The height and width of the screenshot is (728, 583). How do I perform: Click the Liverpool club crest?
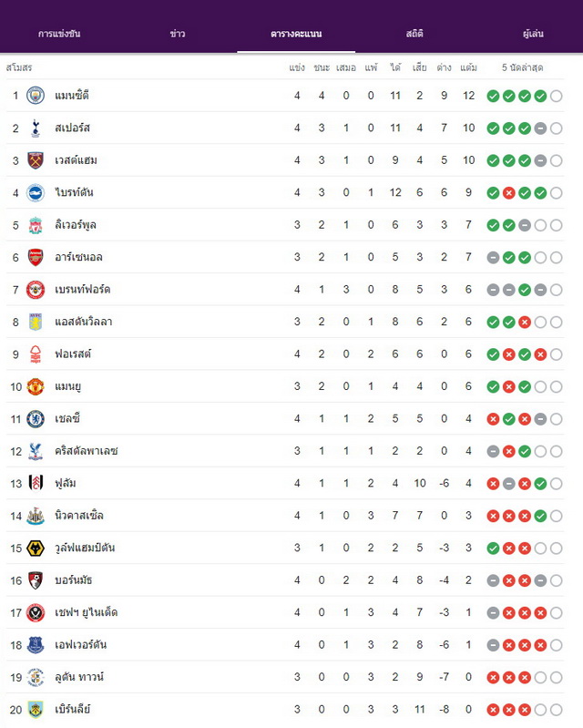click(x=36, y=225)
